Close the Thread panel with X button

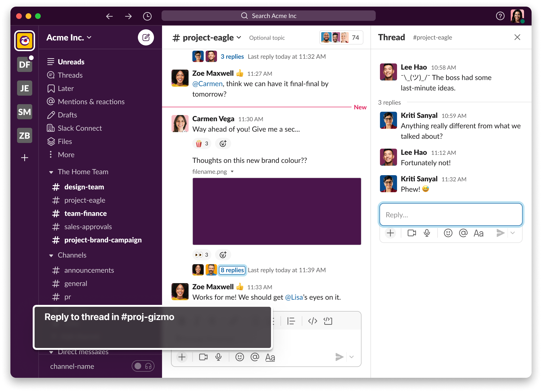(x=518, y=37)
